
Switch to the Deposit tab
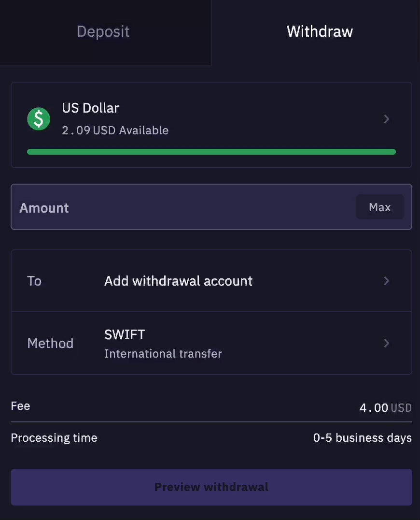[x=103, y=31]
